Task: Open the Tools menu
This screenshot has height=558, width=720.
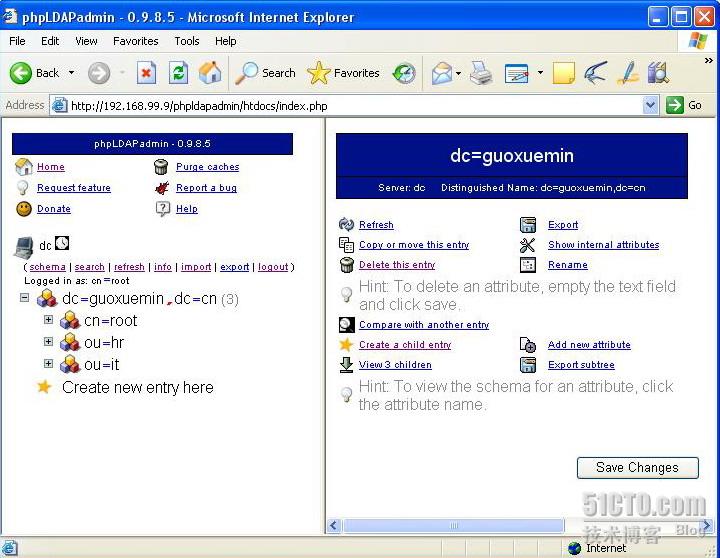Action: point(186,41)
